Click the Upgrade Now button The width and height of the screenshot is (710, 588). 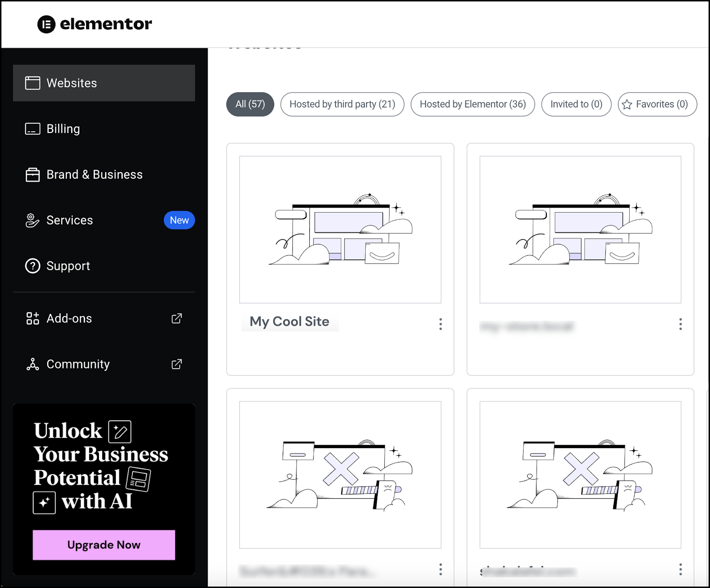[104, 545]
